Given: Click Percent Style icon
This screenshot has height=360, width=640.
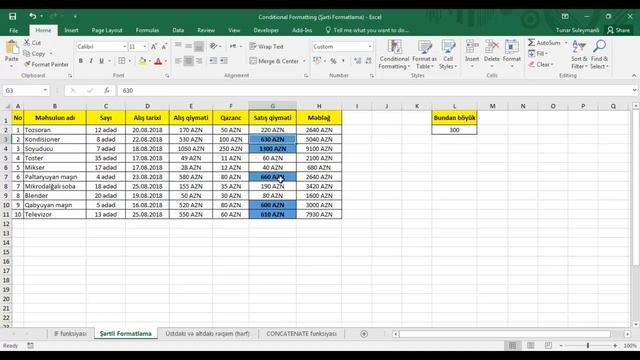Looking at the screenshot, I should pyautogui.click(x=333, y=61).
